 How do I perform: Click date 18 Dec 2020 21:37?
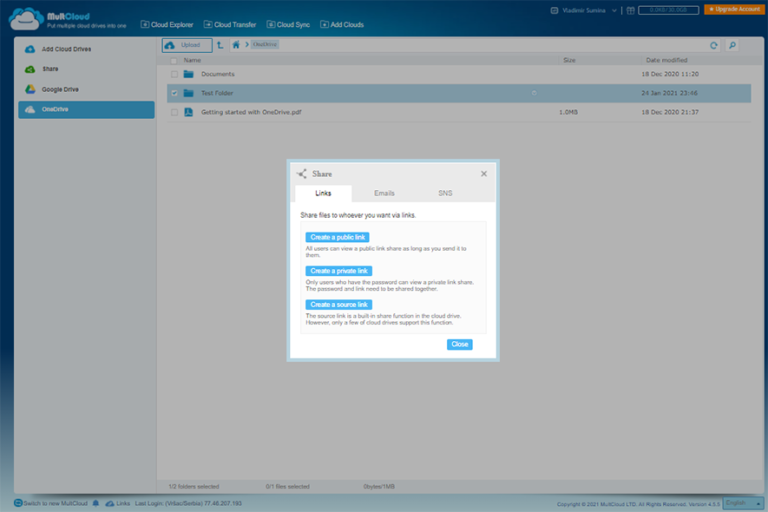click(670, 112)
